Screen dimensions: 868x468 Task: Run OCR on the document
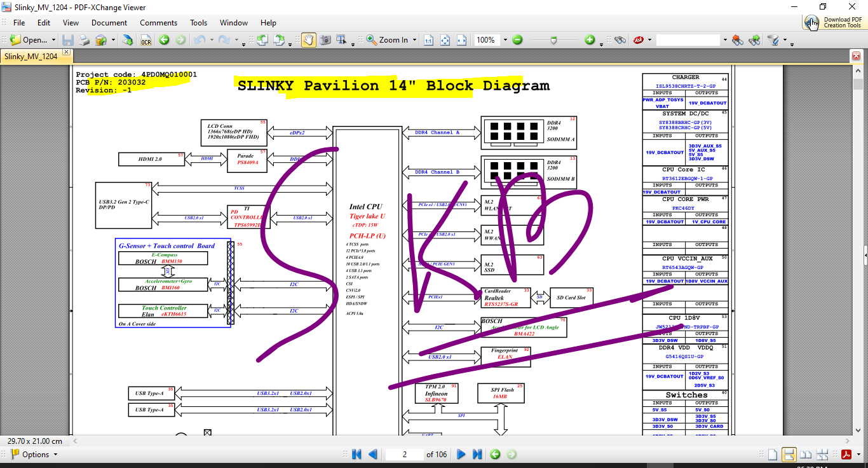[146, 40]
